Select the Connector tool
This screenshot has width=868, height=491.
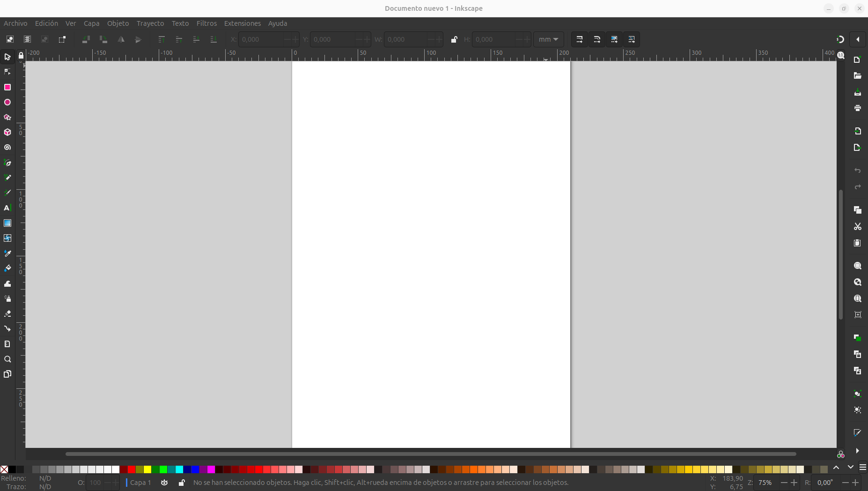(x=7, y=329)
